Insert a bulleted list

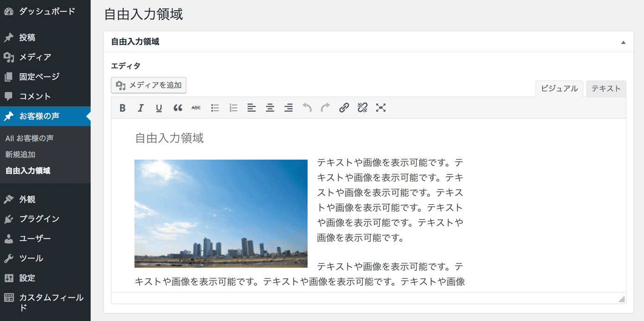click(x=215, y=108)
